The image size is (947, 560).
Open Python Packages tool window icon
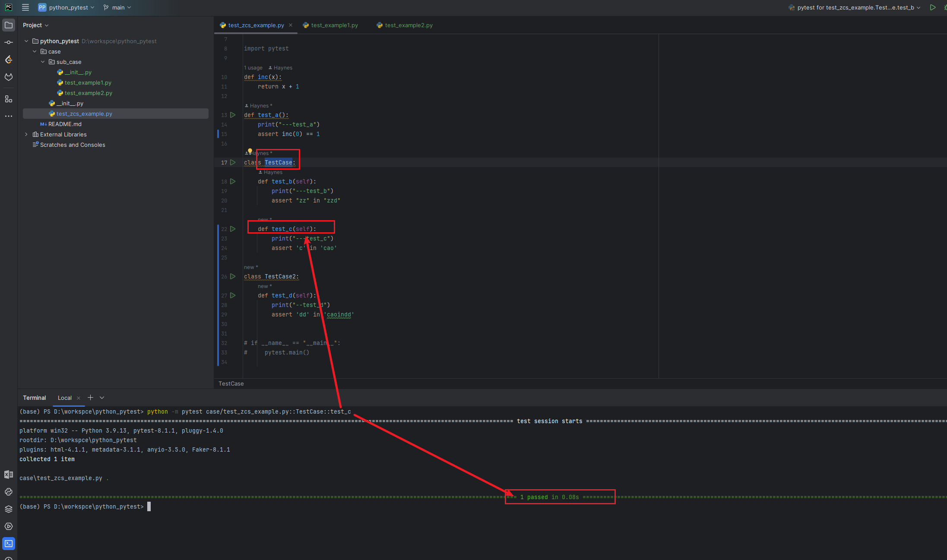(x=9, y=509)
